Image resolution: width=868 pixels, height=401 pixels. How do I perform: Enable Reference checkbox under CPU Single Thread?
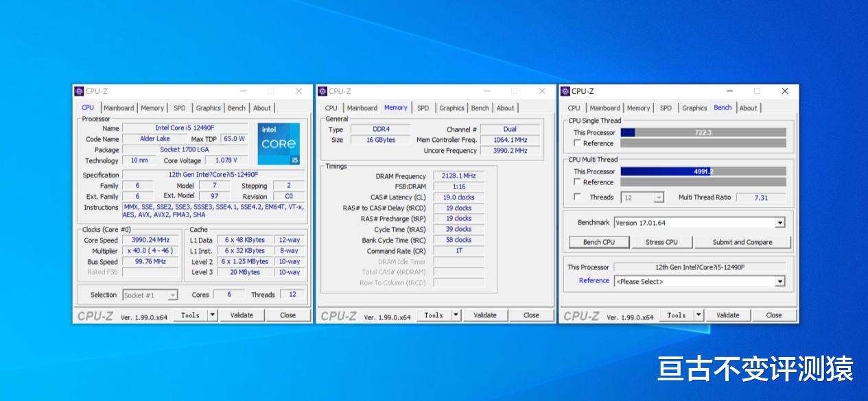(x=577, y=143)
